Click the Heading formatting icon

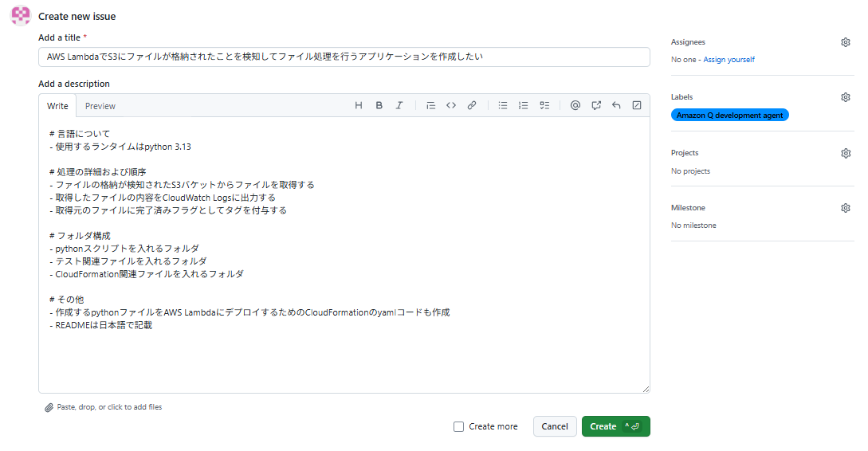tap(359, 105)
